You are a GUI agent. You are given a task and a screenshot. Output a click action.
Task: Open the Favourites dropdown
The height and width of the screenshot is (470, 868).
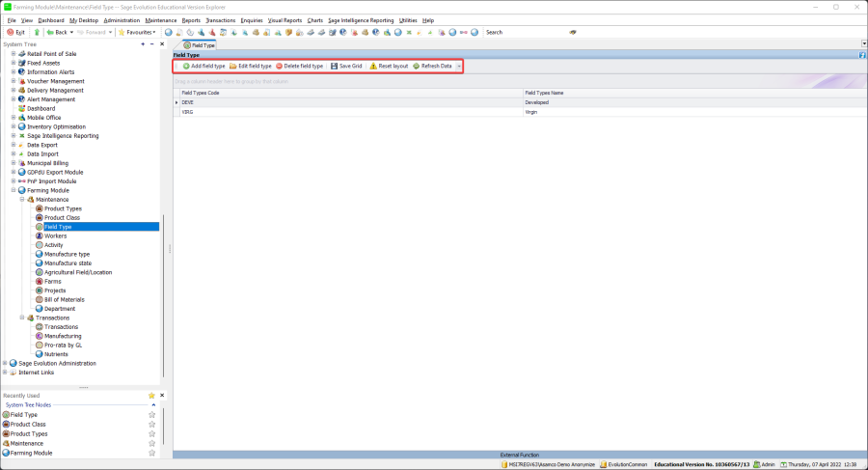point(138,32)
